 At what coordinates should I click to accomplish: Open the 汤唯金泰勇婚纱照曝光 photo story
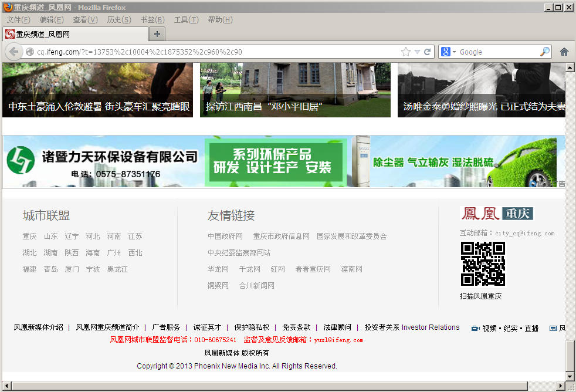[481, 90]
